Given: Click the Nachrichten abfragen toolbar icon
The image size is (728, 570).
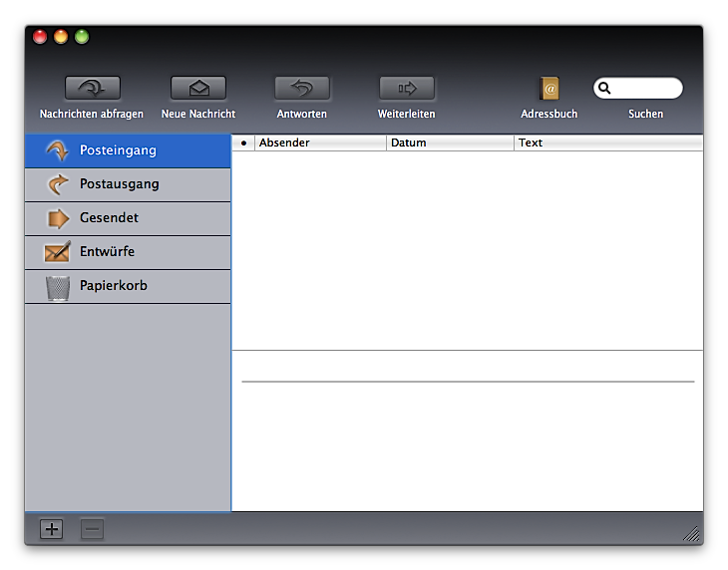Looking at the screenshot, I should 93,88.
